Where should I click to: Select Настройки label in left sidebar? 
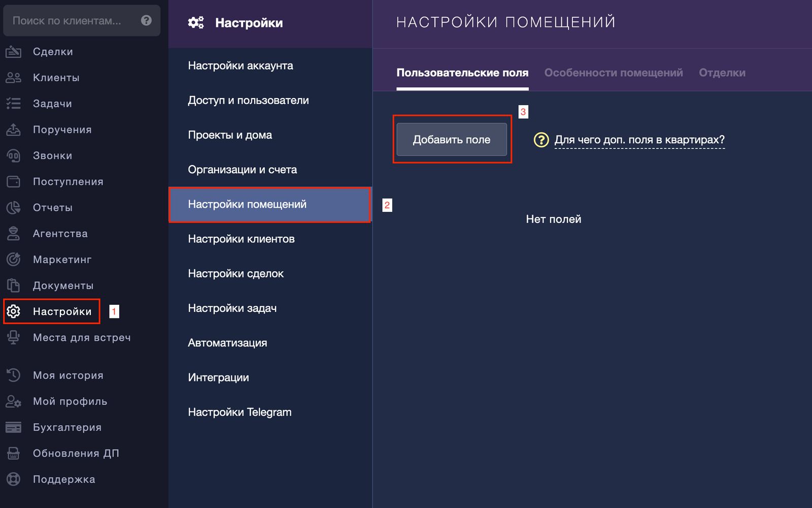click(x=62, y=311)
